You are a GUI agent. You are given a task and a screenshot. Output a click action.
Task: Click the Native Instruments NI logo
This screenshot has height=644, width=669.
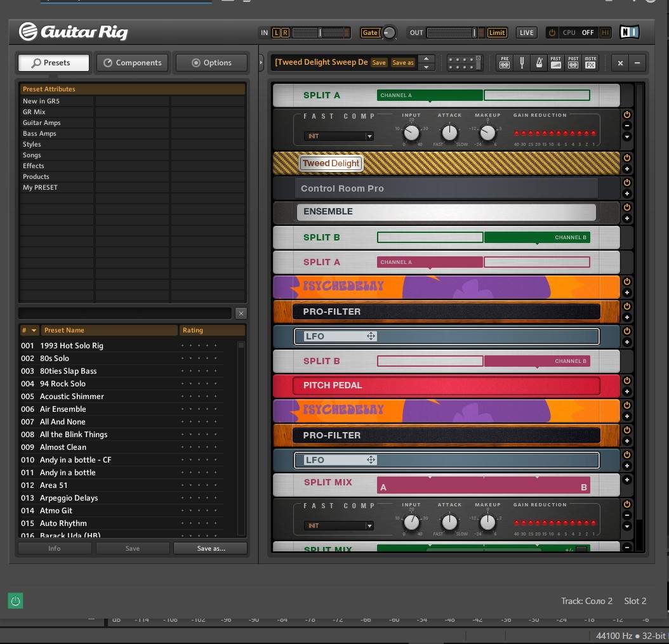pyautogui.click(x=629, y=32)
